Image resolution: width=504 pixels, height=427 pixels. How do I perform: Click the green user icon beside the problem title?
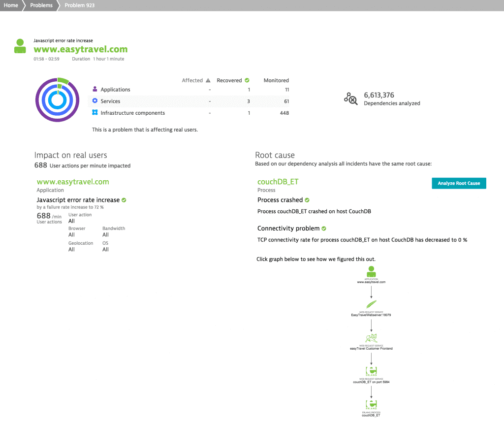(x=20, y=46)
